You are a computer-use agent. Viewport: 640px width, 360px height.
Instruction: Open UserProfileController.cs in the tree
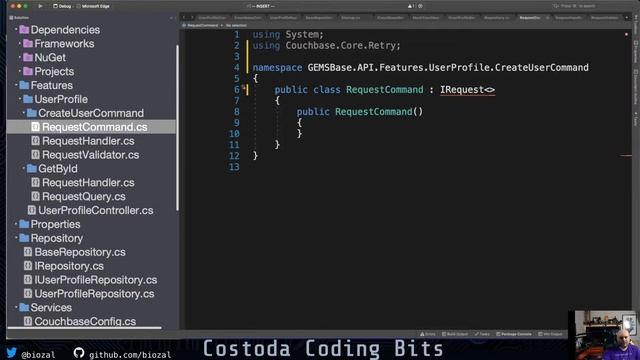[96, 210]
